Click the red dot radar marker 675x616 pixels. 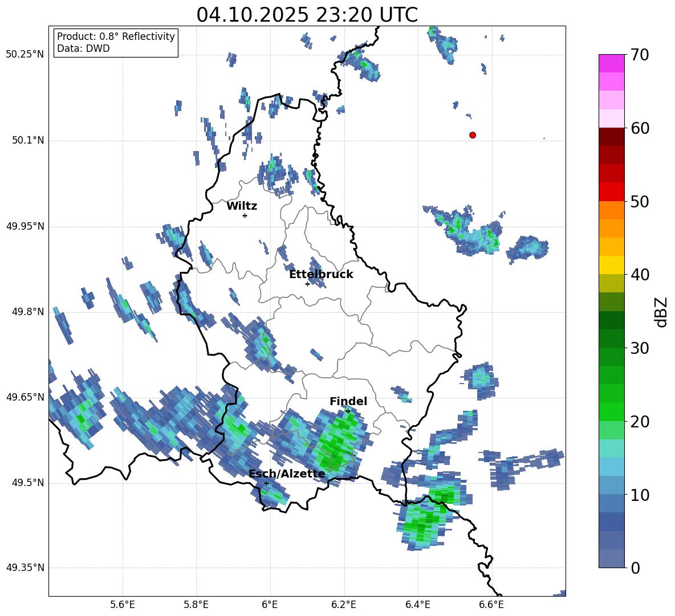coord(472,135)
